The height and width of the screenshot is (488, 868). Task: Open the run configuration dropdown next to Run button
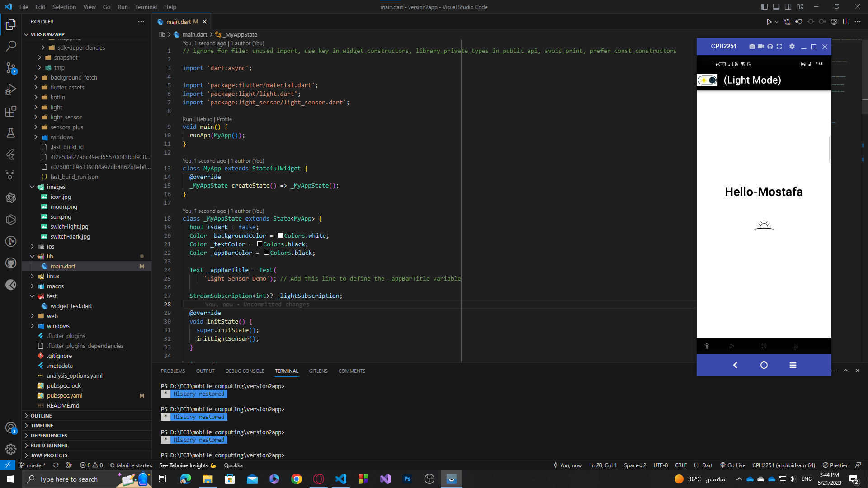[776, 21]
